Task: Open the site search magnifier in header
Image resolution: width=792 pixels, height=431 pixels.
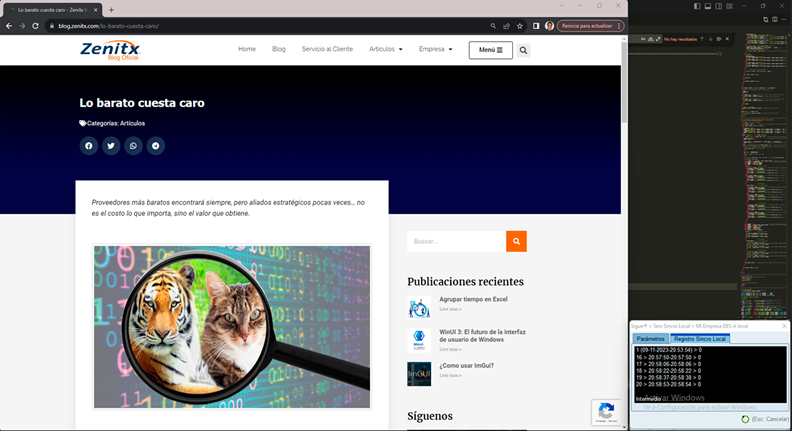Action: (523, 50)
